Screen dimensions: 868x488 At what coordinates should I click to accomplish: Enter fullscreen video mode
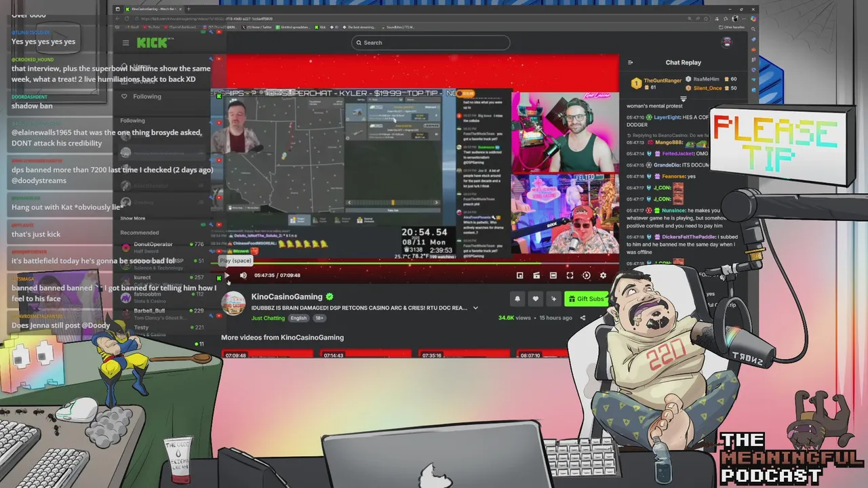point(570,275)
